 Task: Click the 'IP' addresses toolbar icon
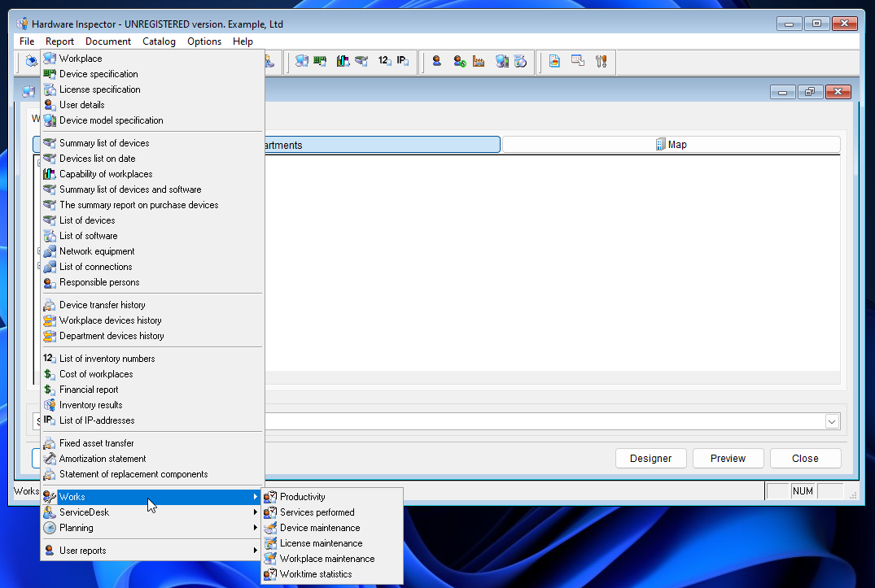(402, 61)
